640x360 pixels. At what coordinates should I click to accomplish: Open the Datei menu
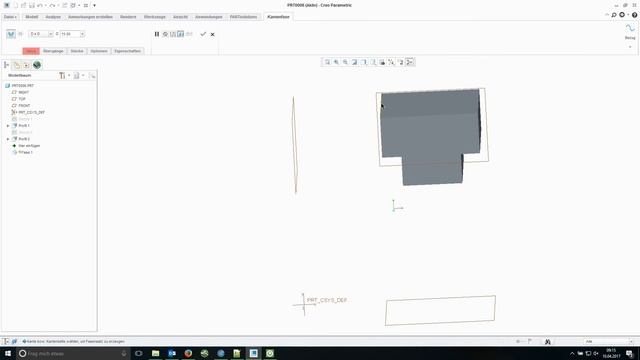pos(10,17)
